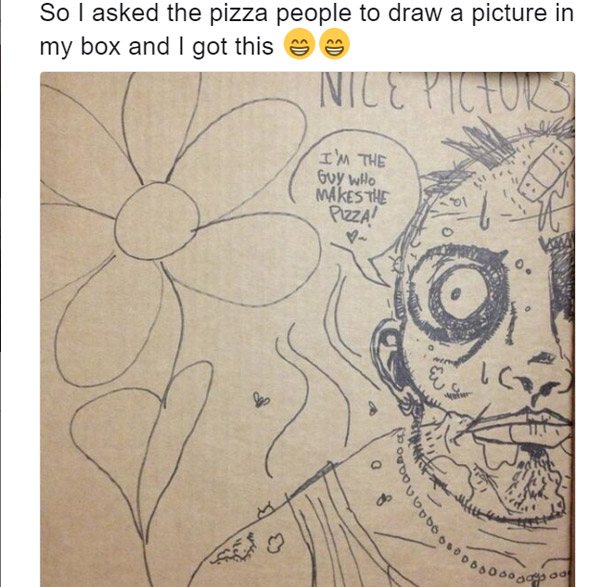Viewport: 600px width, 587px height.
Task: Click the second grinning emoji in the tweet
Action: 334,47
